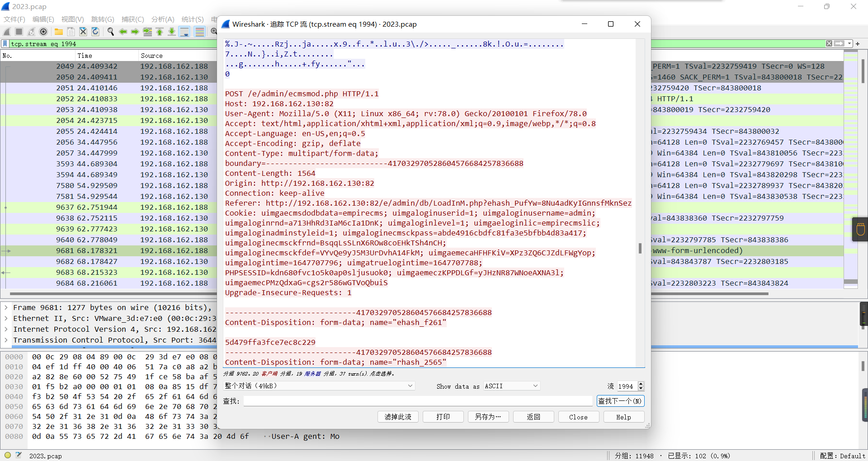868x461 pixels.
Task: Toggle auto scroll during live capture
Action: click(184, 32)
